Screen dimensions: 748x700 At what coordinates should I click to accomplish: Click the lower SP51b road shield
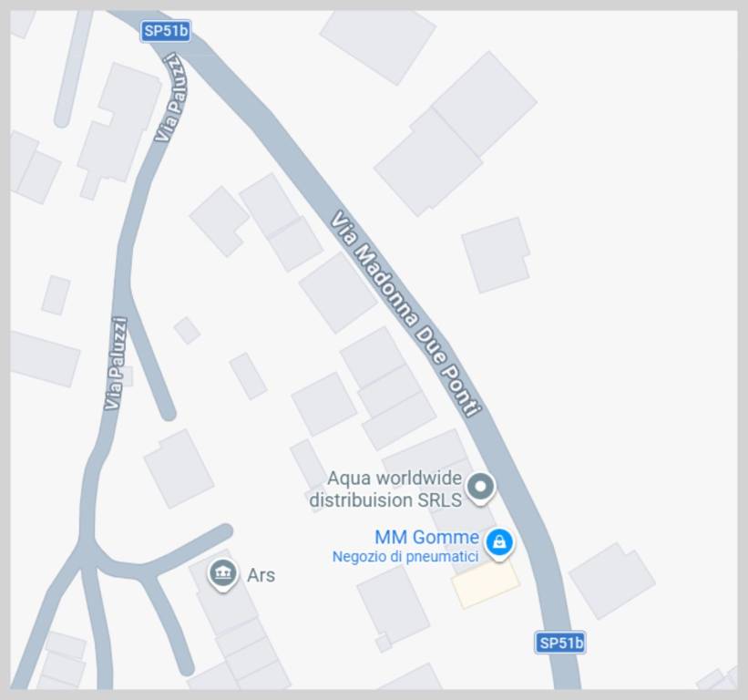pyautogui.click(x=560, y=643)
